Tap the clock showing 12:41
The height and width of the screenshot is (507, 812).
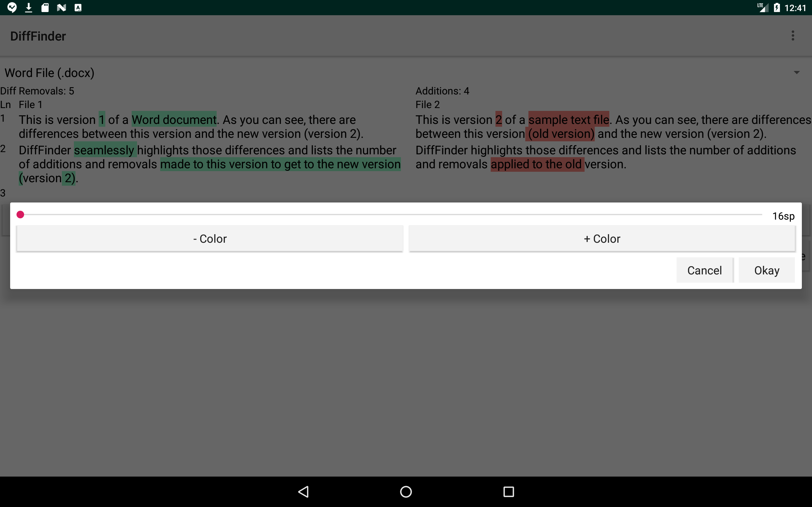795,7
